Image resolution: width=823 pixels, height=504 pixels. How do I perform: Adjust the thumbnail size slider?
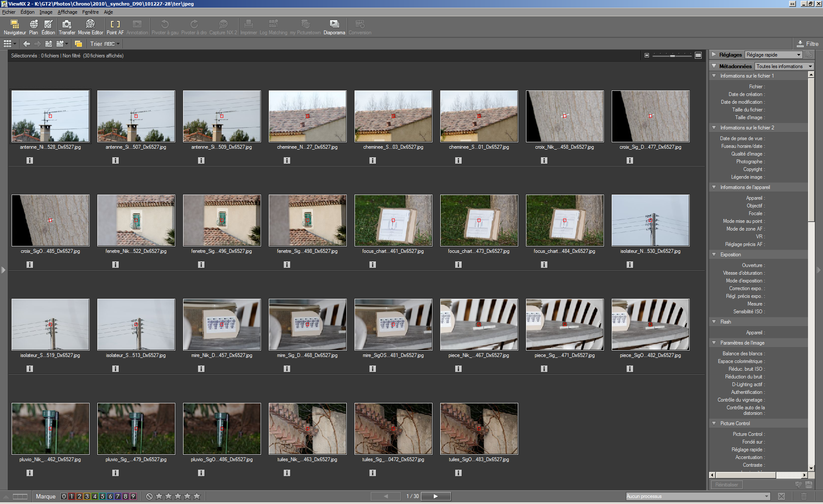coord(672,55)
